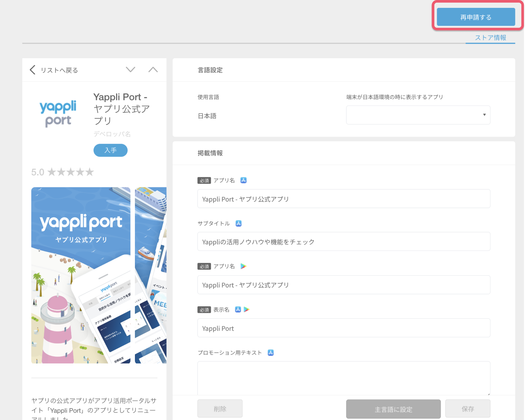Click the 主言語に設定 button

(393, 409)
